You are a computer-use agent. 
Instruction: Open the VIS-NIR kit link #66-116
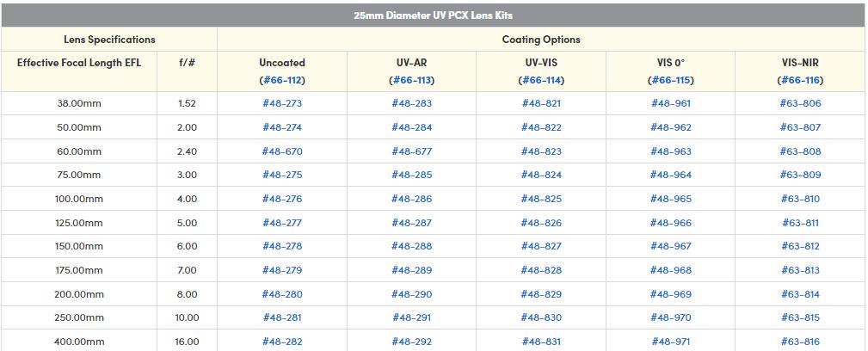[800, 80]
